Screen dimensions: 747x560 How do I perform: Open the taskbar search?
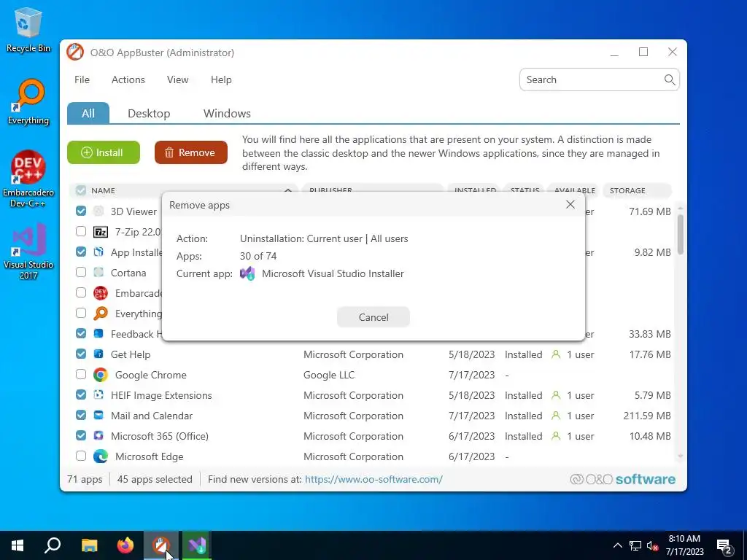(x=53, y=545)
